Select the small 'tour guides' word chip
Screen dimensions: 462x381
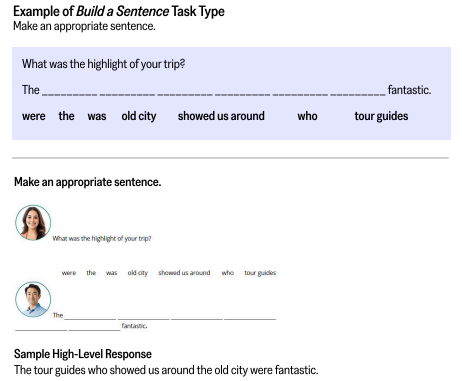[x=260, y=273]
